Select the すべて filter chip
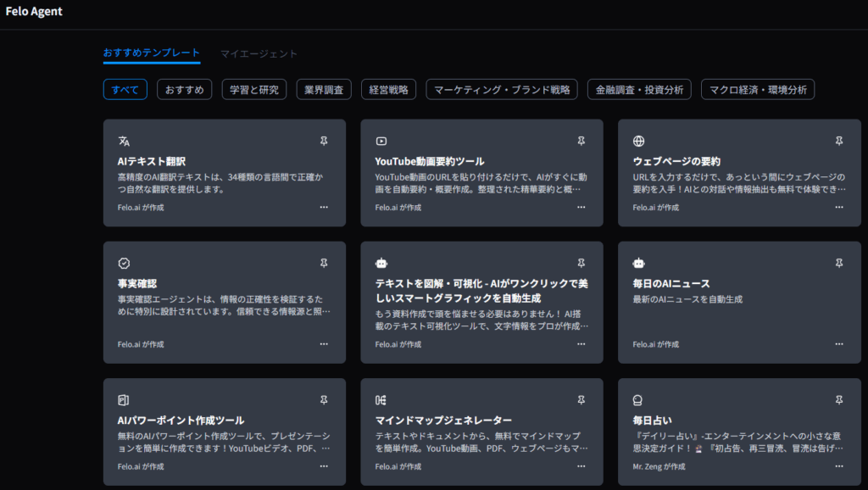868x490 pixels. 125,90
